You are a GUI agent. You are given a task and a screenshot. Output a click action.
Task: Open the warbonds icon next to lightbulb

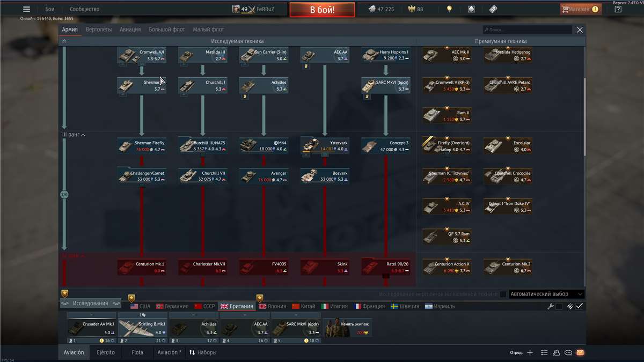tap(471, 9)
